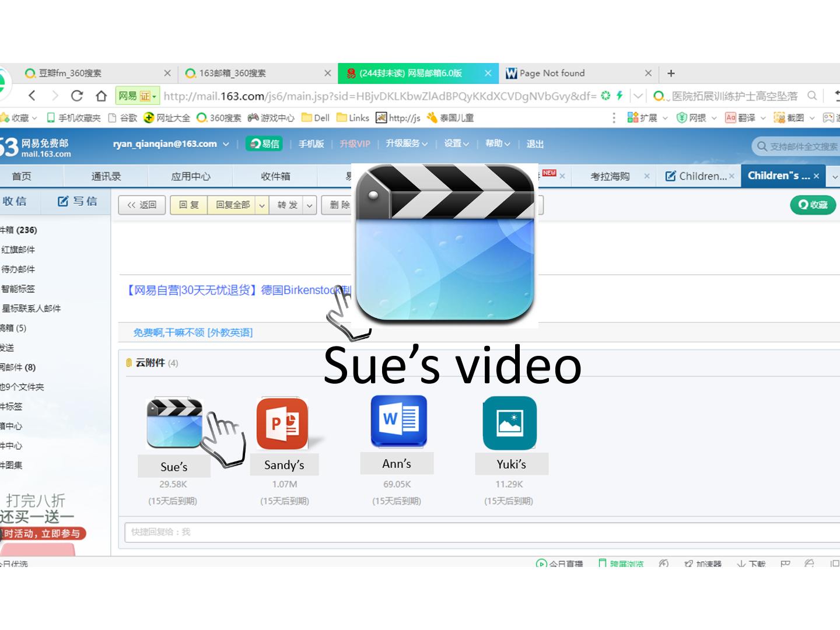Image resolution: width=840 pixels, height=630 pixels.
Task: Switch to the Page Not found tab
Action: [x=579, y=73]
